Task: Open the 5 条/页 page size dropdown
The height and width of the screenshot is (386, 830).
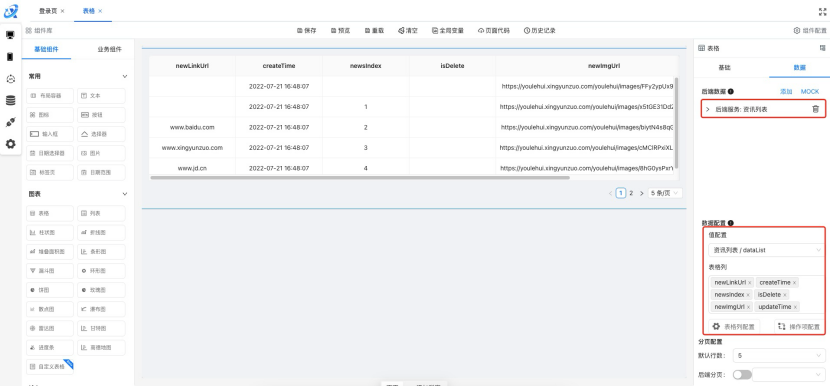Action: (x=665, y=193)
